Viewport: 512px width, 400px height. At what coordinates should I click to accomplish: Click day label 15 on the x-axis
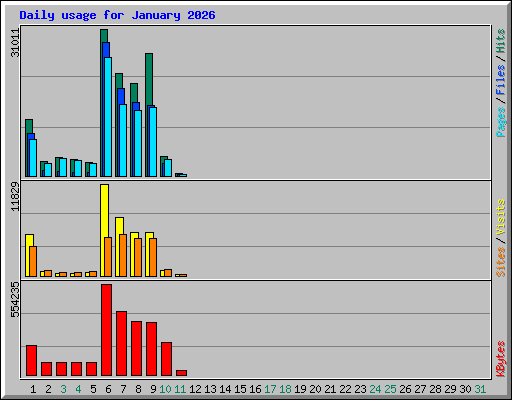pos(240,389)
